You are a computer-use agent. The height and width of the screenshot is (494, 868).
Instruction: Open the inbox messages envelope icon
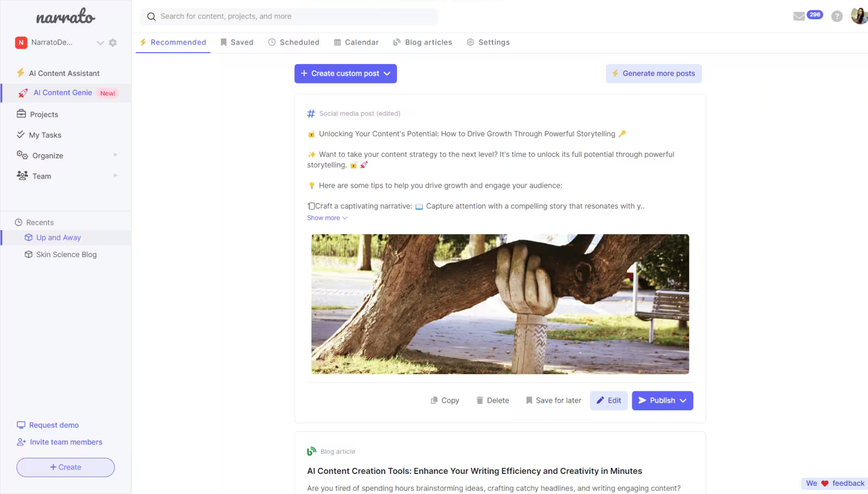(x=799, y=16)
